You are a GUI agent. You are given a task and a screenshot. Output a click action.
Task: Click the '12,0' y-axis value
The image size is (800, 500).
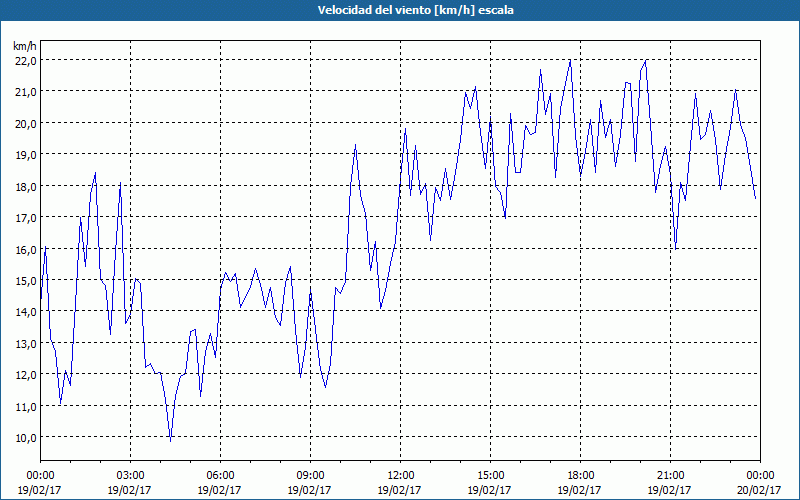25,374
